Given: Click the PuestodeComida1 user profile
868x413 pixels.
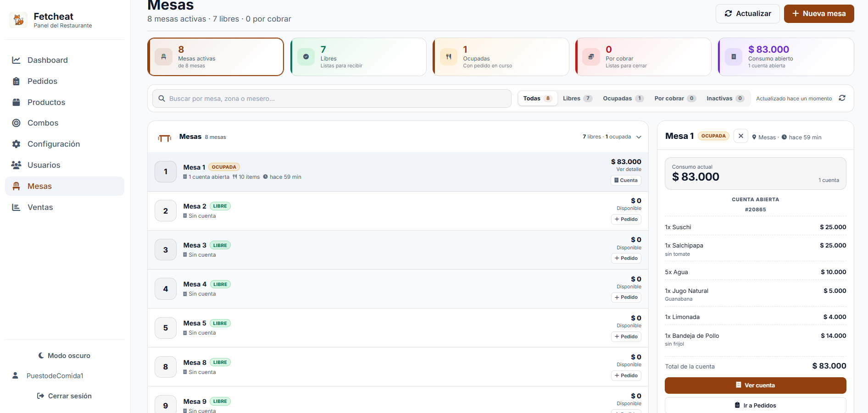Looking at the screenshot, I should tap(48, 376).
